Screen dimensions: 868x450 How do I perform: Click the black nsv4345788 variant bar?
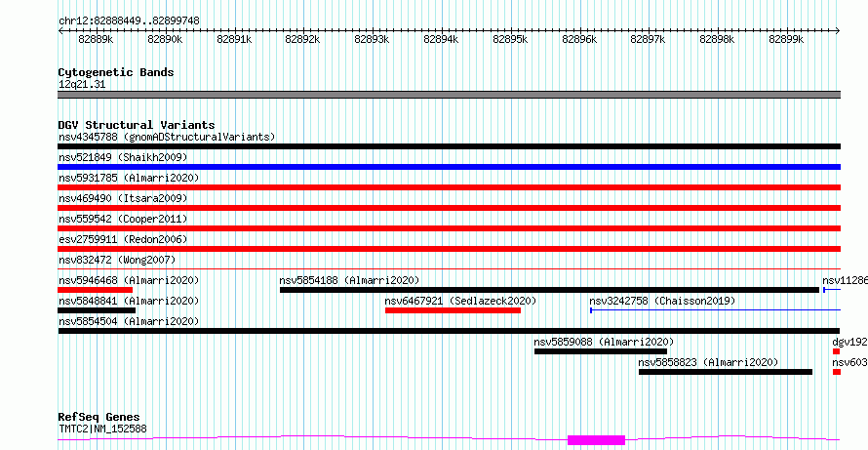[449, 146]
